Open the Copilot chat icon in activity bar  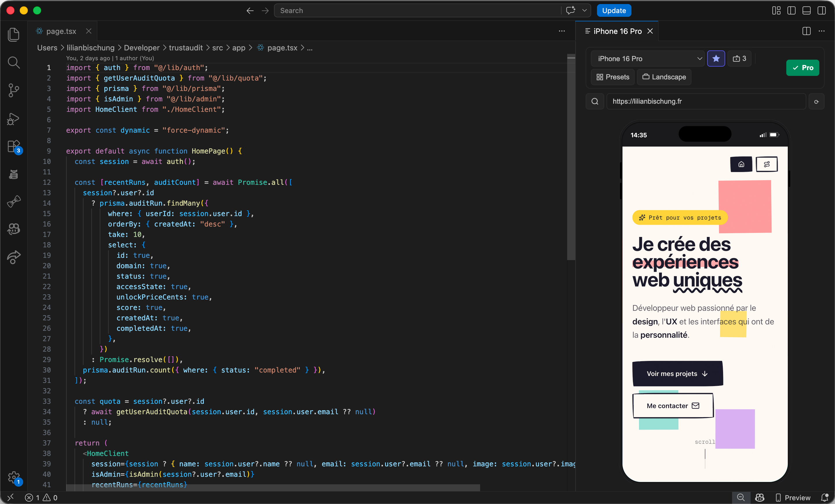coord(14,229)
